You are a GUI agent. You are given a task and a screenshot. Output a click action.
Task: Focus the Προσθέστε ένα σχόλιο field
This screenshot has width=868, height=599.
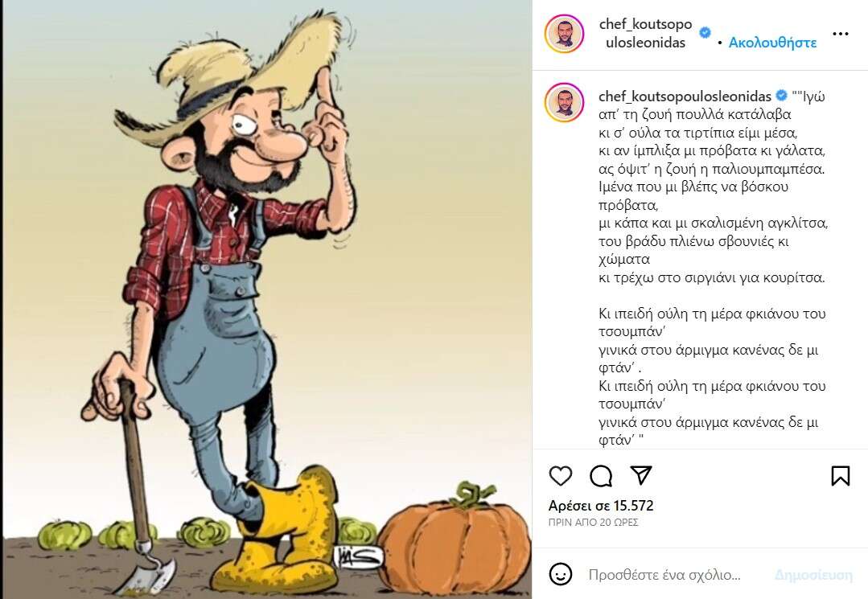tap(664, 575)
